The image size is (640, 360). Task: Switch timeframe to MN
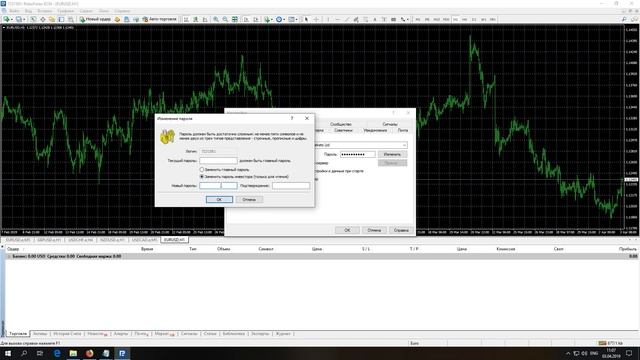(493, 19)
